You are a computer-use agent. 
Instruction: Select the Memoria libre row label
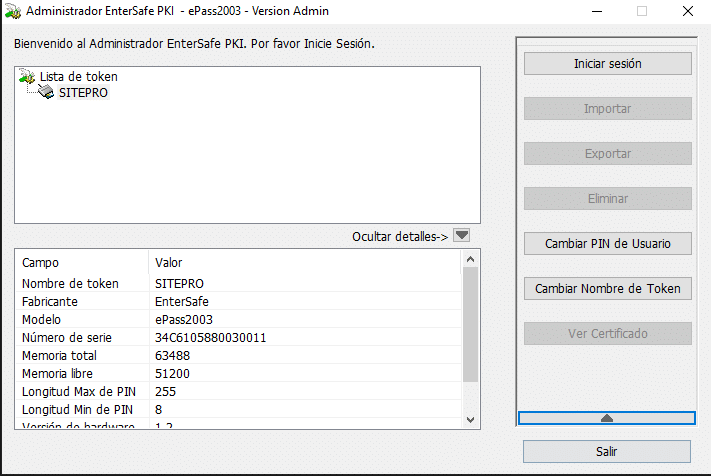click(x=57, y=374)
